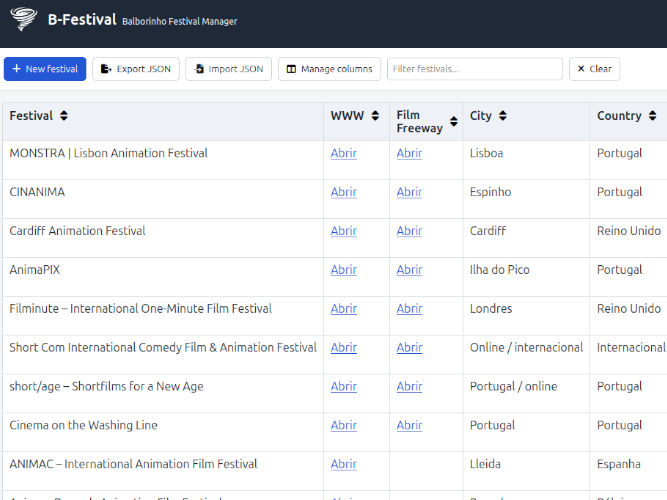The height and width of the screenshot is (500, 667).
Task: Select ANIMAC – International Animation Film Festival
Action: point(133,464)
